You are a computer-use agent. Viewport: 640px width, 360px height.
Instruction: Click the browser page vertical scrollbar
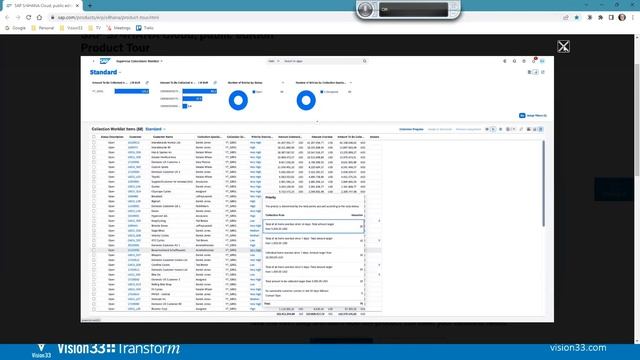point(637,120)
